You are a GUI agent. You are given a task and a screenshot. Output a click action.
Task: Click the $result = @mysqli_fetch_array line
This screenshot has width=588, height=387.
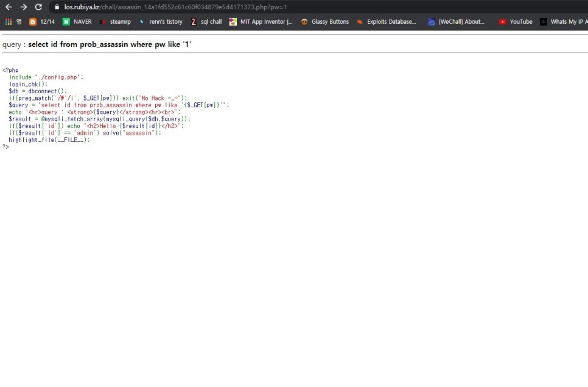99,119
